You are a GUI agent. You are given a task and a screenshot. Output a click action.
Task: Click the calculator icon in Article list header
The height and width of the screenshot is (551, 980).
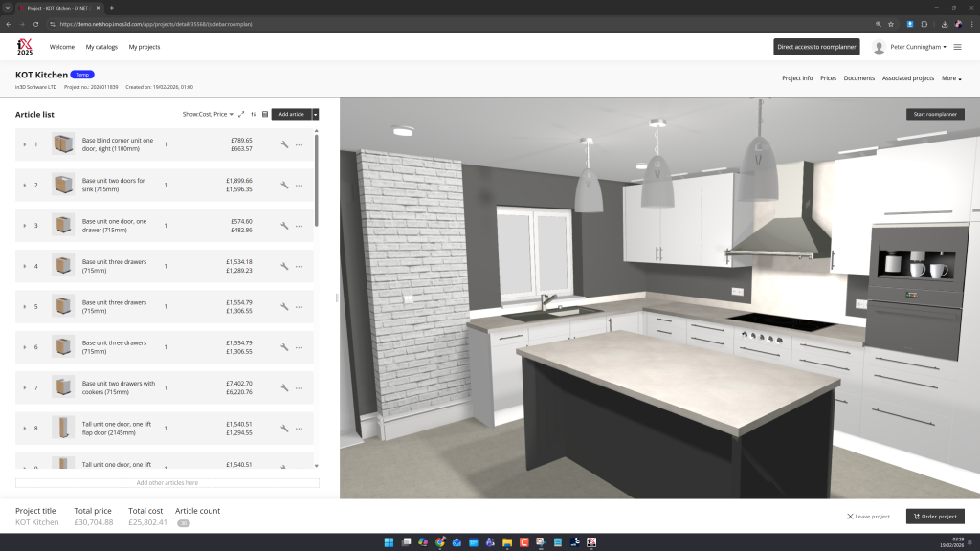click(x=264, y=114)
